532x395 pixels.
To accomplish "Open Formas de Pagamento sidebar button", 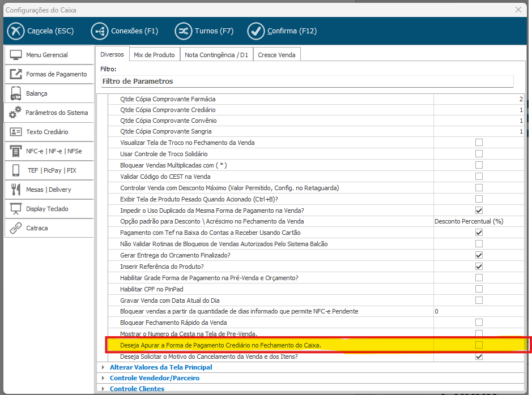I will [49, 74].
